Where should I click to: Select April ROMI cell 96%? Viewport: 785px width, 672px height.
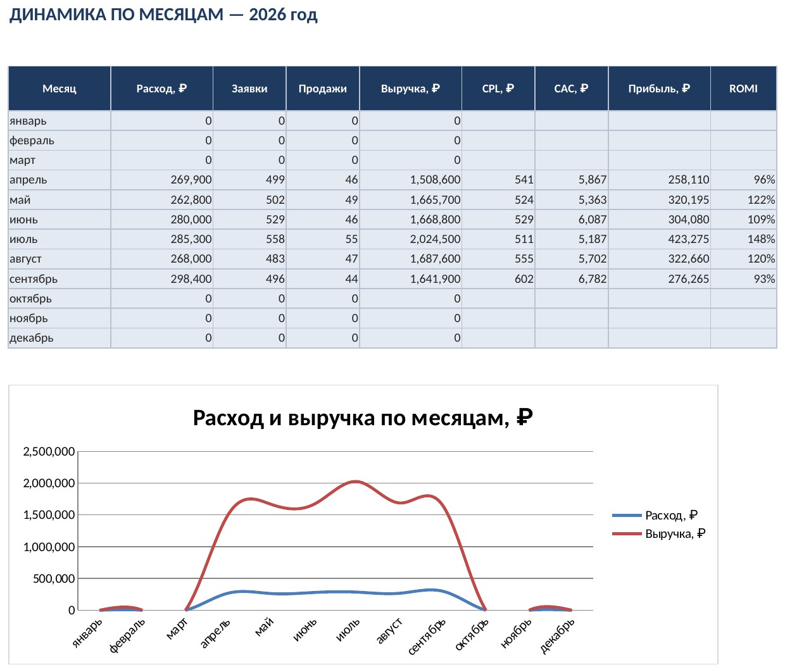(744, 180)
